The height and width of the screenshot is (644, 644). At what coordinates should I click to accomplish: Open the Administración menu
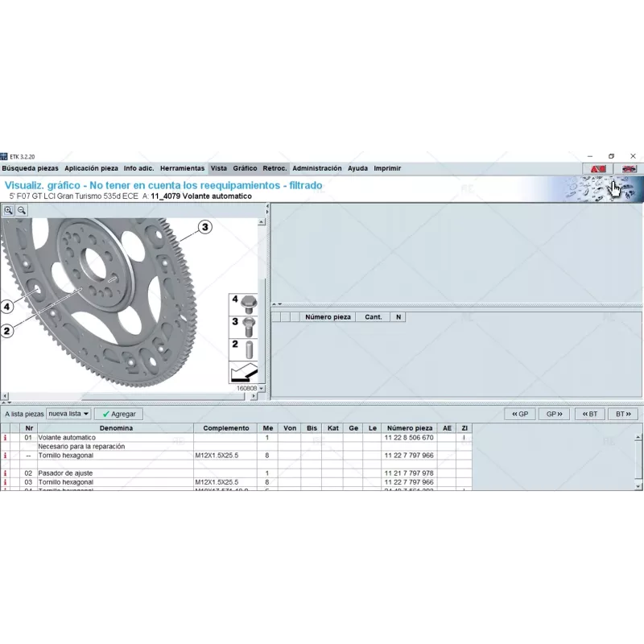tap(316, 168)
